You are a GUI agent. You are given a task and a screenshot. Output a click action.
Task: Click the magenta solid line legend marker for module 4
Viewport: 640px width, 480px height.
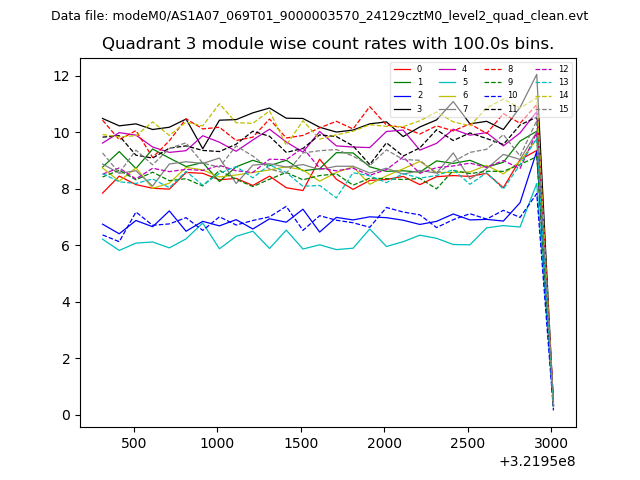(x=447, y=69)
